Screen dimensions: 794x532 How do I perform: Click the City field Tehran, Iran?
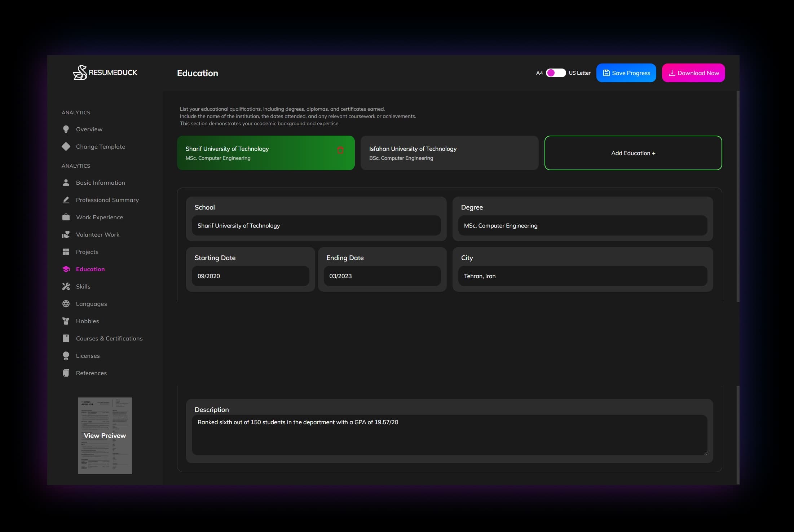click(x=583, y=276)
